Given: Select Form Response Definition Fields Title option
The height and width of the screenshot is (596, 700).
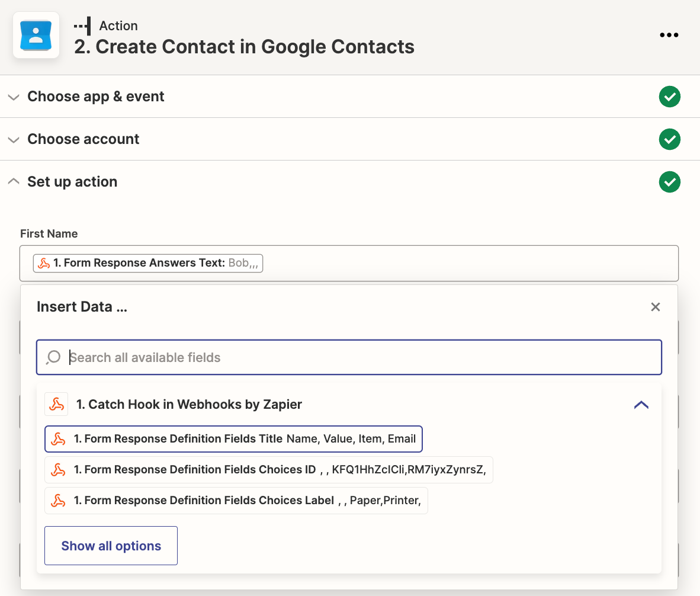Looking at the screenshot, I should [x=233, y=439].
